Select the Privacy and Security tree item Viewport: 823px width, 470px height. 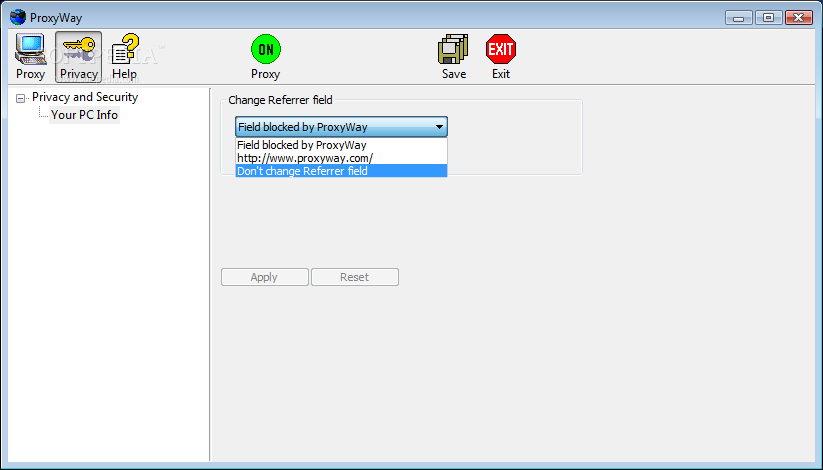(x=85, y=97)
